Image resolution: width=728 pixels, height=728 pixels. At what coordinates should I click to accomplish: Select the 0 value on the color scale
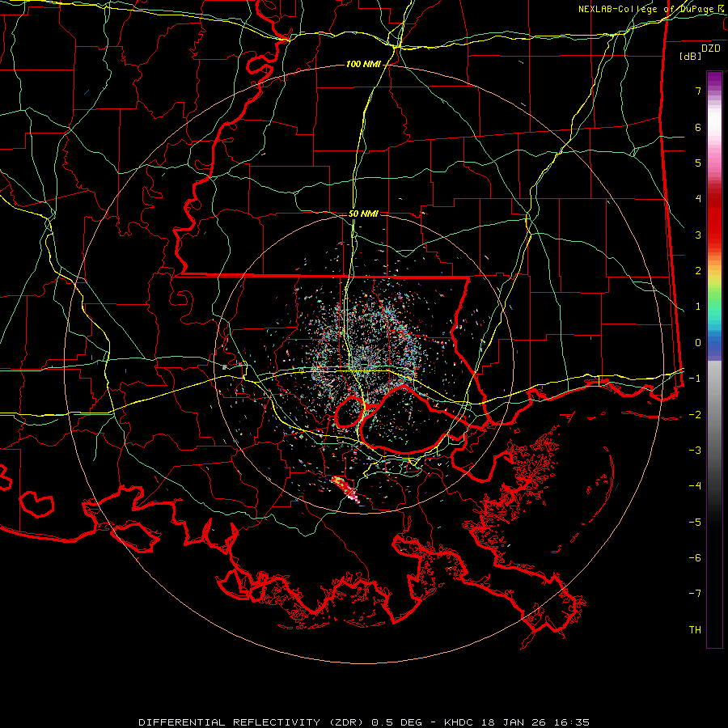(698, 343)
